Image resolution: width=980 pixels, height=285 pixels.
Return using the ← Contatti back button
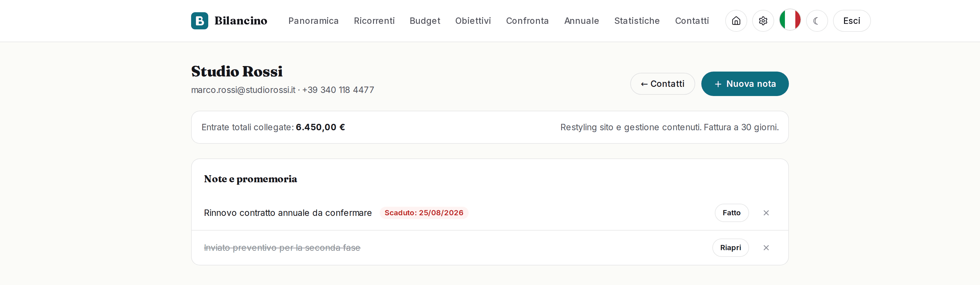point(662,83)
